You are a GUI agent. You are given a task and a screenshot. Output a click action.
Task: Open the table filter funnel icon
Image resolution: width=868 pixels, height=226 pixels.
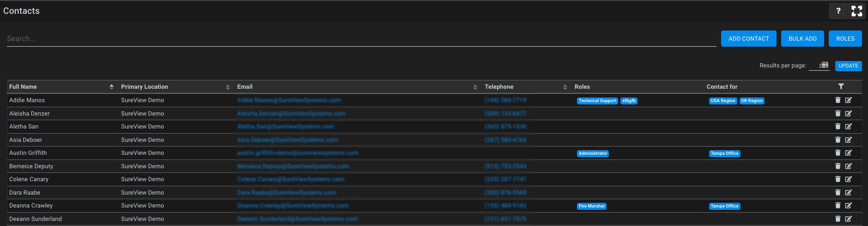click(841, 86)
